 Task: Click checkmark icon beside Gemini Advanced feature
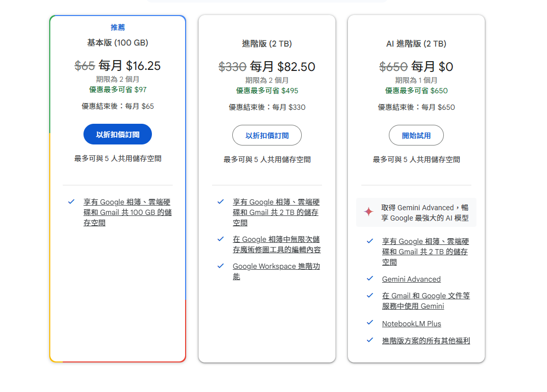370,278
